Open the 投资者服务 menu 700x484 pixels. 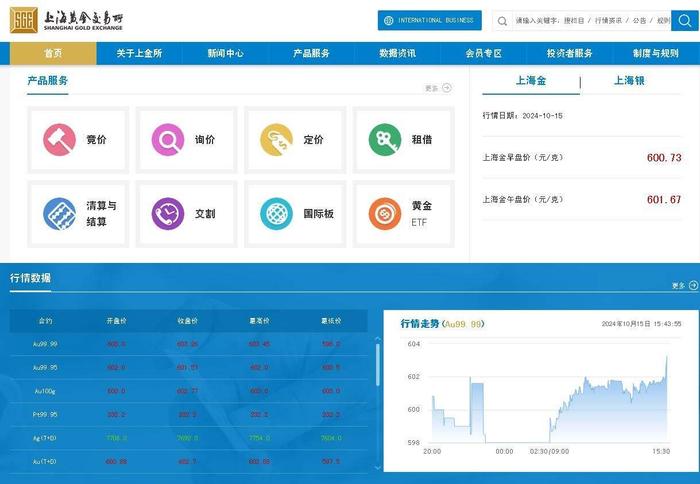tap(570, 54)
